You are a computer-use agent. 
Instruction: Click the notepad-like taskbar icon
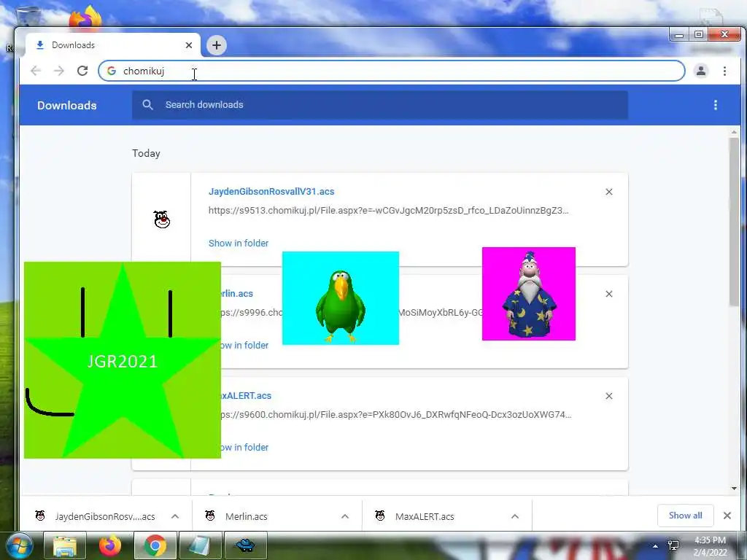coord(200,545)
